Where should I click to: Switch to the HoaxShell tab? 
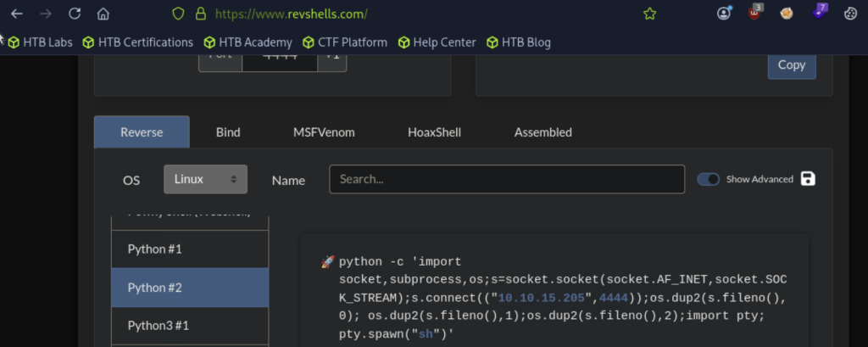(435, 132)
